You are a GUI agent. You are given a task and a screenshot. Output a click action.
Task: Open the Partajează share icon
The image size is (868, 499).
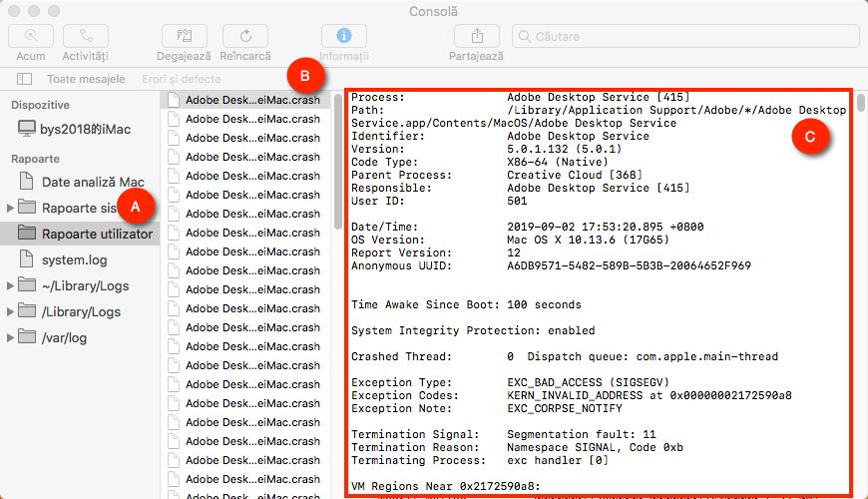pos(477,36)
